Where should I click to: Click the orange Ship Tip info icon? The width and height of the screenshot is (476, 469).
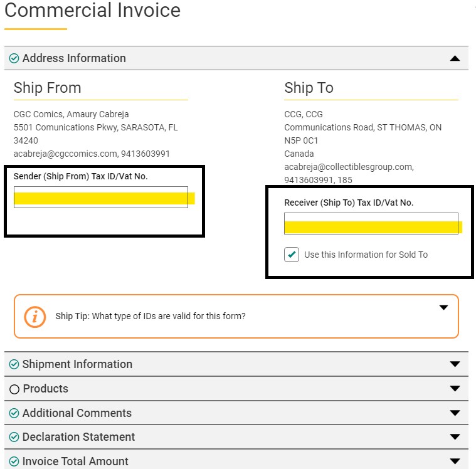pos(35,317)
